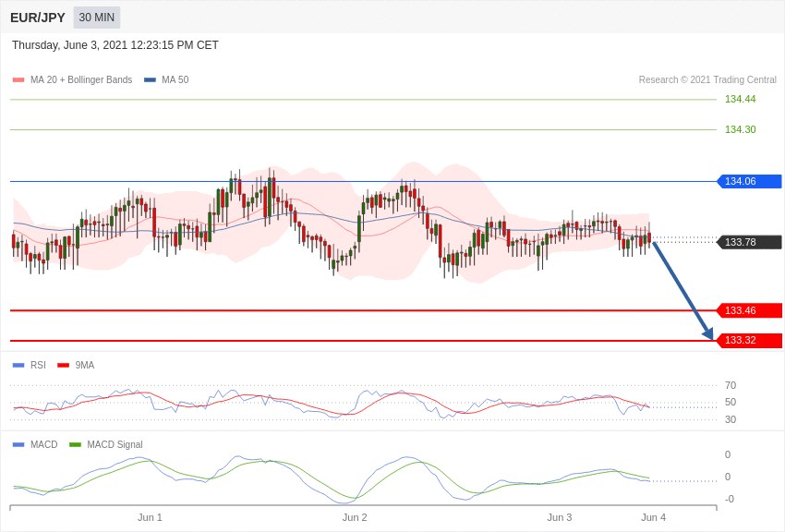Toggle the MACD Signal legend label
785x532 pixels.
(115, 444)
